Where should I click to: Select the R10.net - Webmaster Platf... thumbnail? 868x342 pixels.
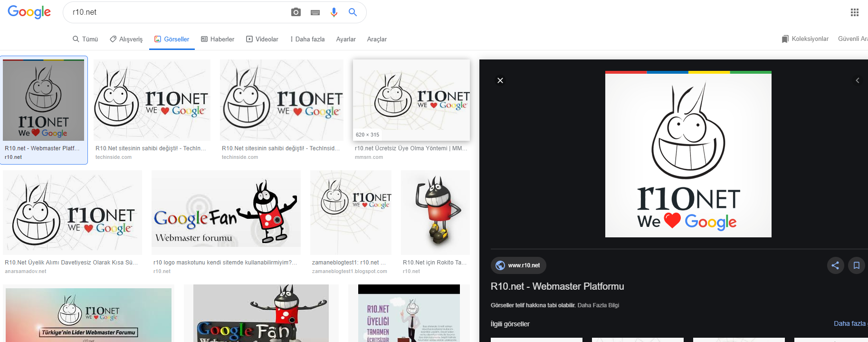tap(44, 100)
